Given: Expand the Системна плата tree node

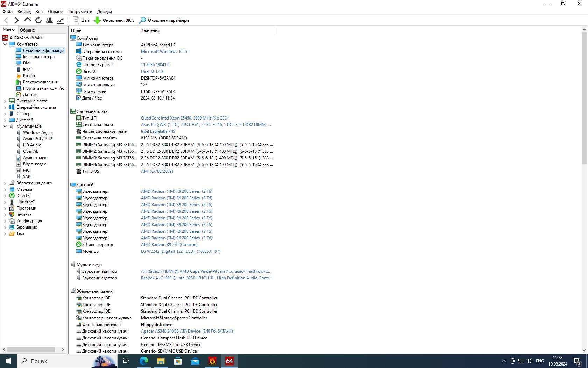Looking at the screenshot, I should [x=5, y=101].
